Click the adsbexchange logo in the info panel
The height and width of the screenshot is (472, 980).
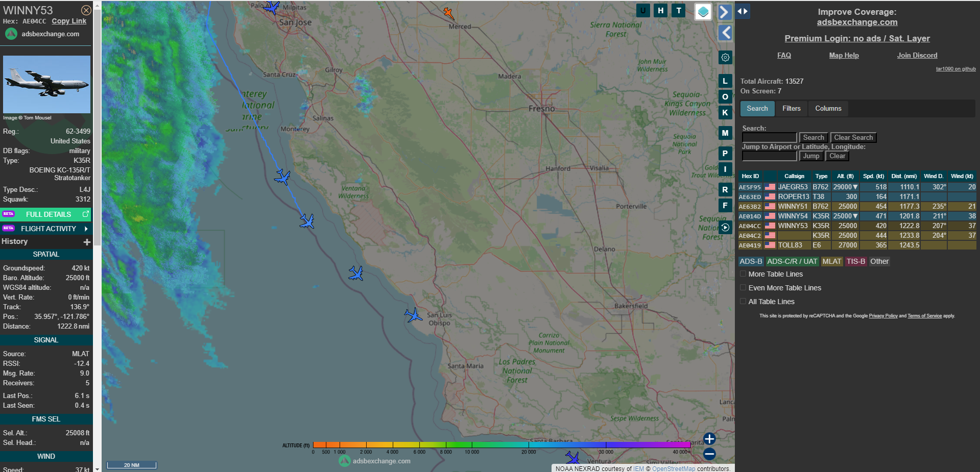pos(11,34)
